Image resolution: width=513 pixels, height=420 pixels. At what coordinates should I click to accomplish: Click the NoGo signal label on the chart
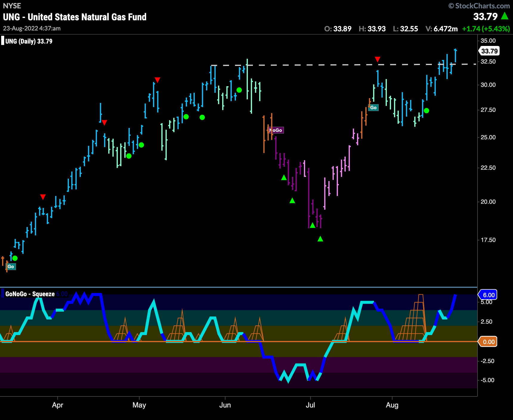276,130
